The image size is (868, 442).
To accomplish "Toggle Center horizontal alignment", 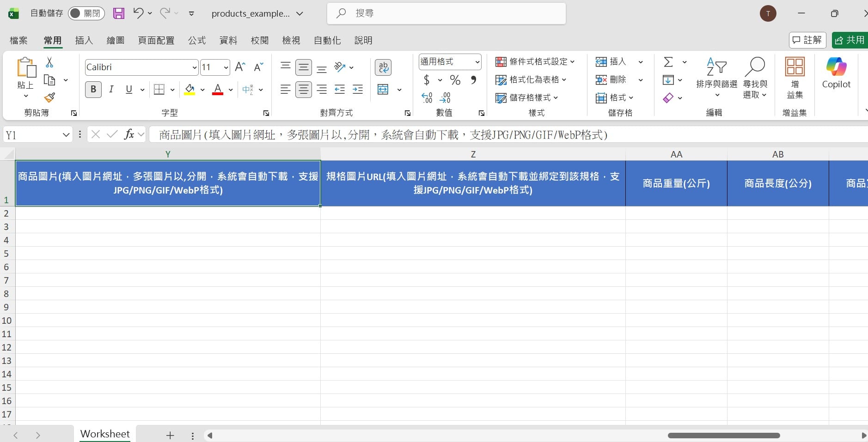I will click(304, 90).
